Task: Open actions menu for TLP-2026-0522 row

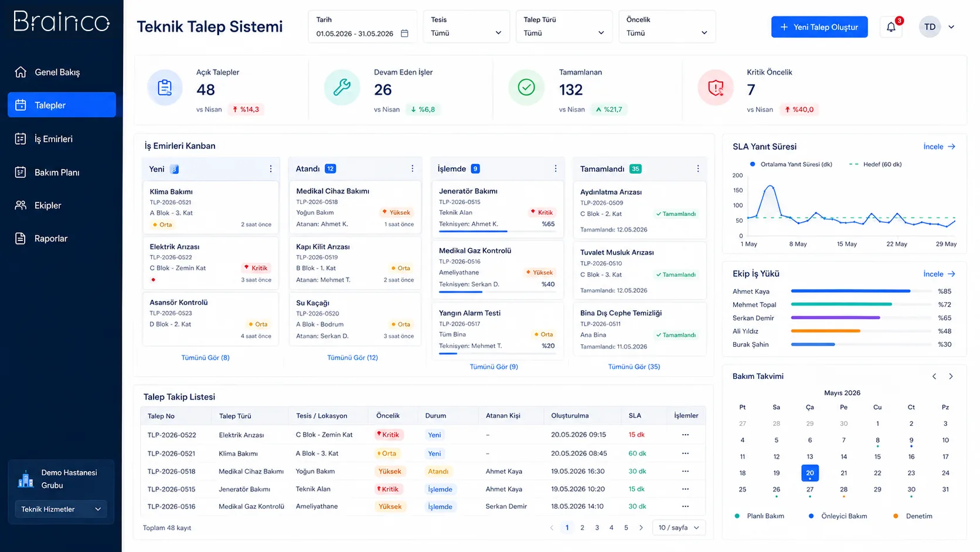Action: click(x=685, y=435)
